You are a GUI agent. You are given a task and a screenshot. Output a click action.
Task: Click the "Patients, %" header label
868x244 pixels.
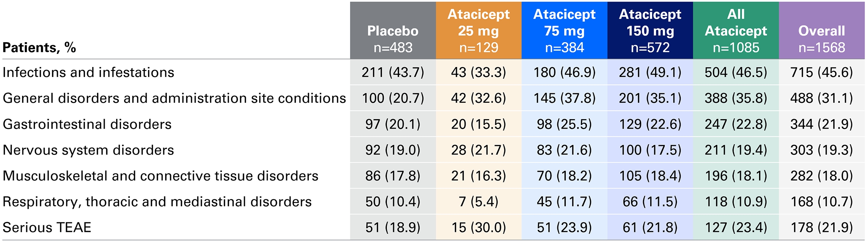[39, 48]
